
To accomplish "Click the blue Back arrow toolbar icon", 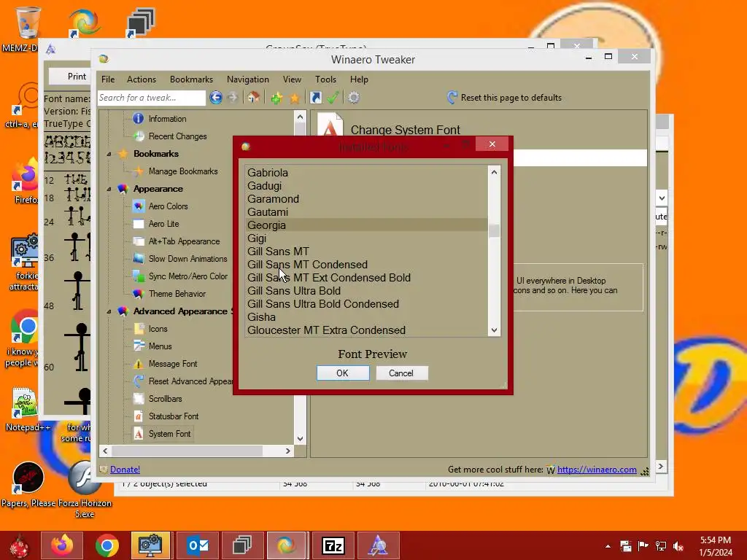I will click(216, 98).
